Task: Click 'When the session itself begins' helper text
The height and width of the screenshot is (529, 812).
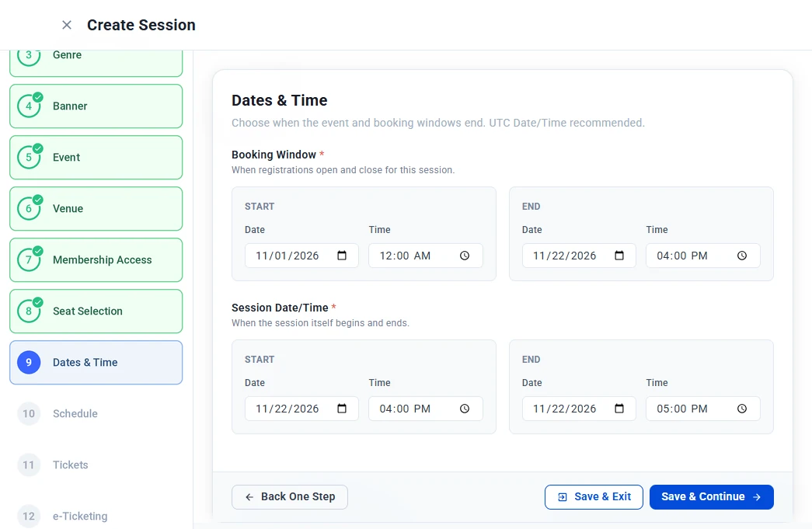Action: (x=320, y=323)
